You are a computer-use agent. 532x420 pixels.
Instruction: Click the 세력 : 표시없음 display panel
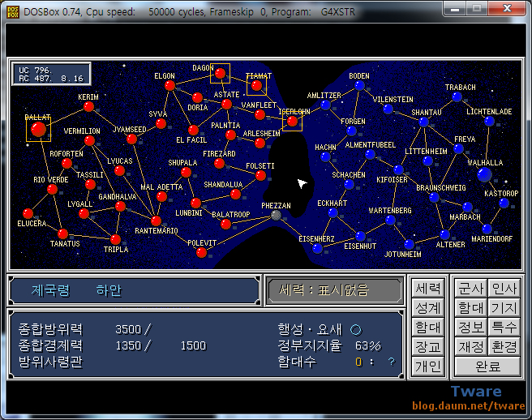coord(334,290)
